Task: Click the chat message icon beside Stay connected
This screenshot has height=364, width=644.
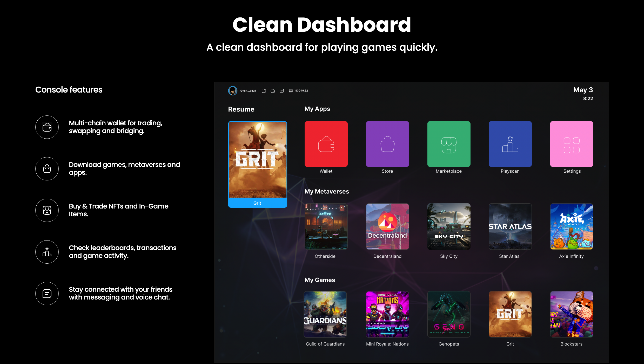Action: tap(47, 294)
